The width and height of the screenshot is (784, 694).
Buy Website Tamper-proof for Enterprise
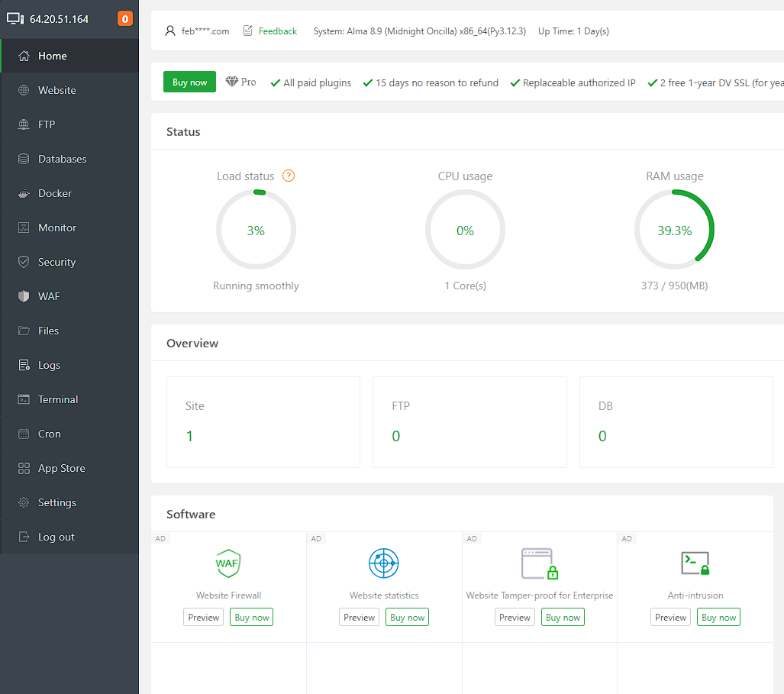pos(563,618)
